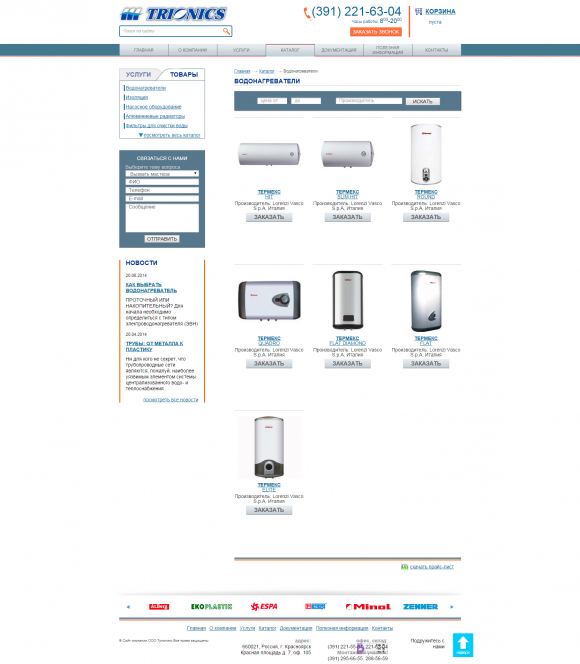The image size is (580, 664).
Task: Click the E-mail input field
Action: click(x=162, y=198)
